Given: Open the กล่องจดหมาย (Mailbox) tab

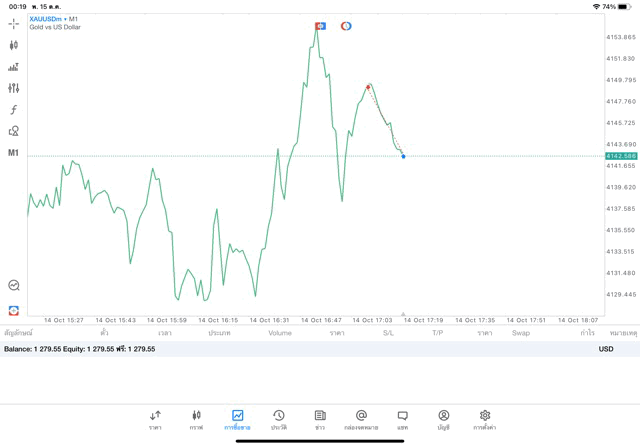Looking at the screenshot, I should coord(361,419).
